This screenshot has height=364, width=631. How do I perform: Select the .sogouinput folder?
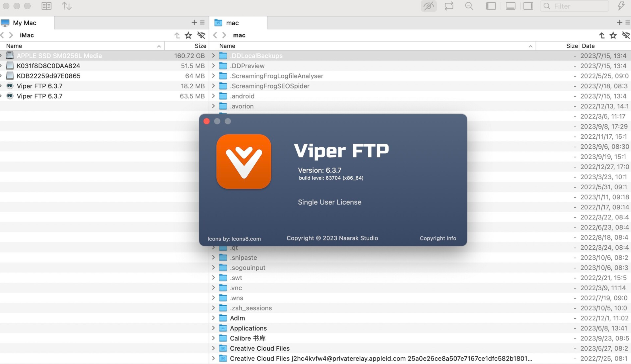coord(420,268)
